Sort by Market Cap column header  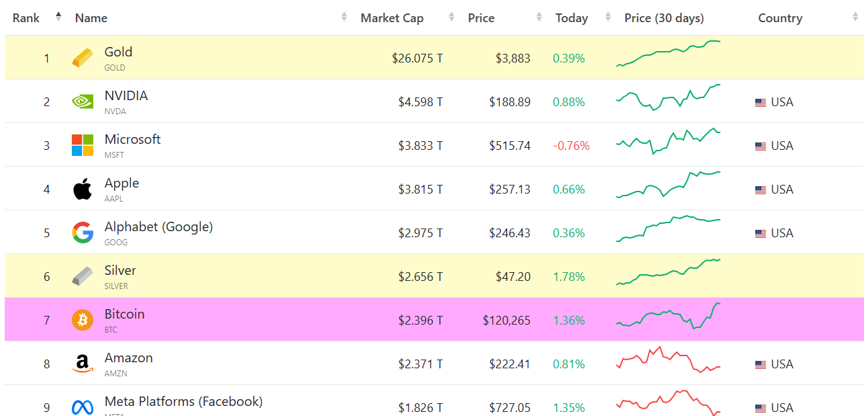392,18
